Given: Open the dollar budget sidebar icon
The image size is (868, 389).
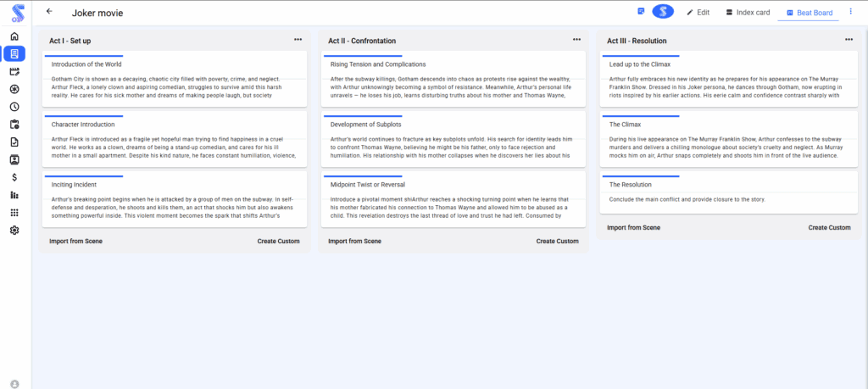Looking at the screenshot, I should coord(14,178).
